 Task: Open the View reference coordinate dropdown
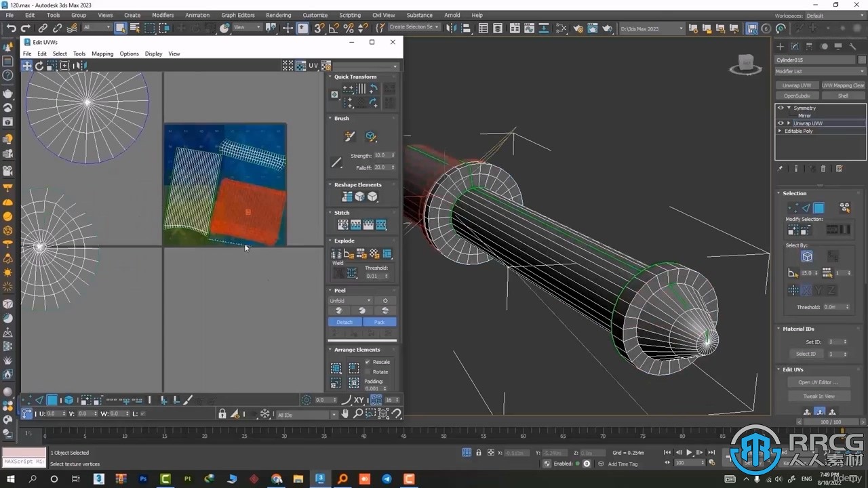coord(247,28)
